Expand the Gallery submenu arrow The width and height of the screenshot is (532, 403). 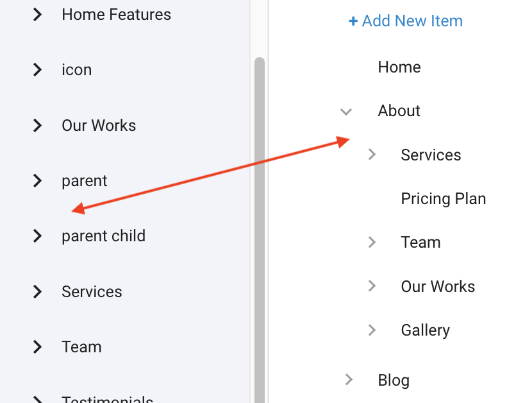[x=372, y=330]
